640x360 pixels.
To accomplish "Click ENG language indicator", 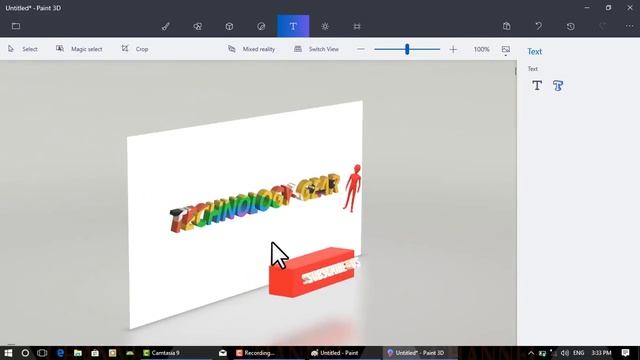I will pos(578,353).
